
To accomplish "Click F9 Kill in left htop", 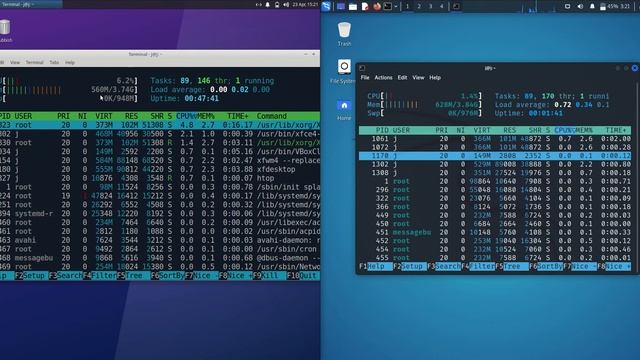I will 269,276.
